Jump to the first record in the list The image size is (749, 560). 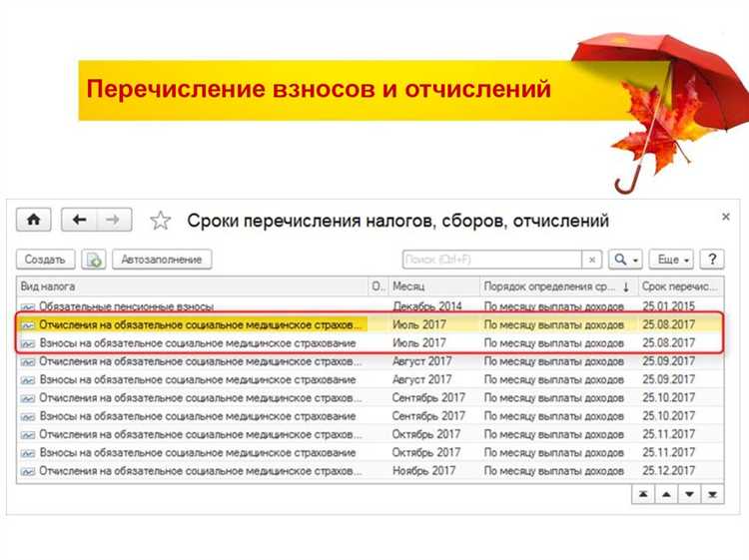point(643,494)
